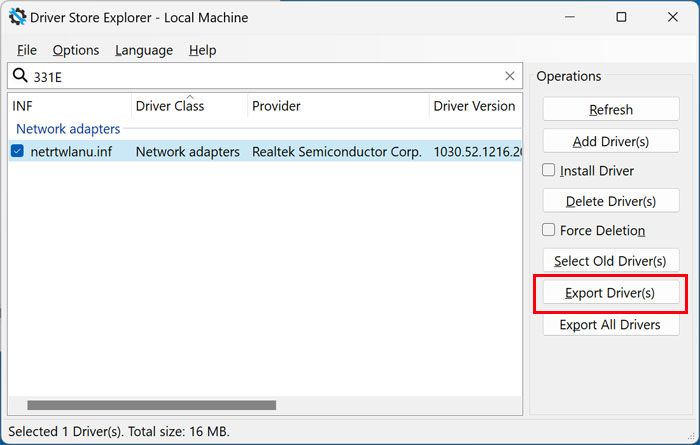Click the Network adapters class cell in the row
The width and height of the screenshot is (700, 445).
pyautogui.click(x=188, y=151)
